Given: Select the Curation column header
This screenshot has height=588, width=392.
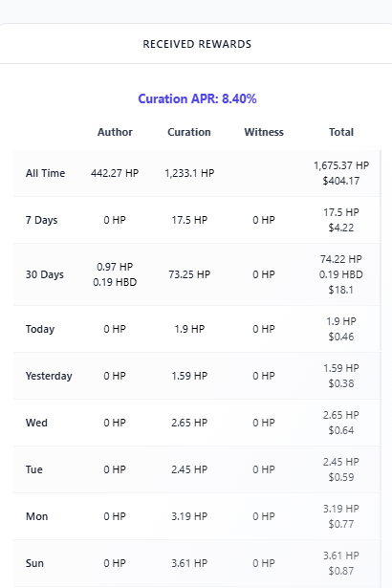Looking at the screenshot, I should tap(189, 132).
